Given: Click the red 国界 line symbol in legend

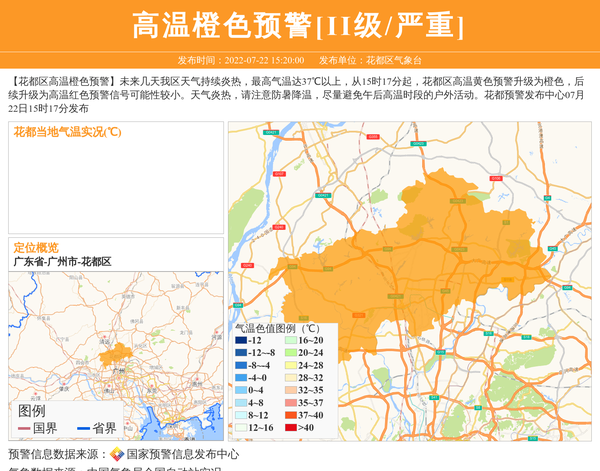Looking at the screenshot, I should click(24, 428).
